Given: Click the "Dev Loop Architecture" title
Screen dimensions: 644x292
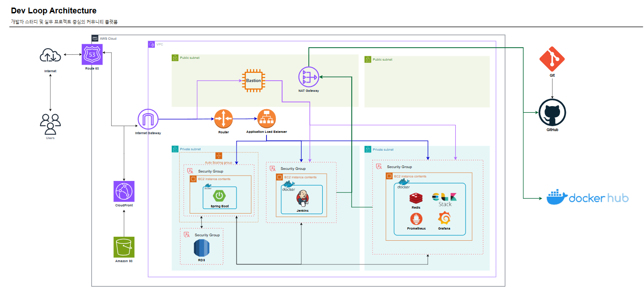Looking at the screenshot, I should pos(54,11).
